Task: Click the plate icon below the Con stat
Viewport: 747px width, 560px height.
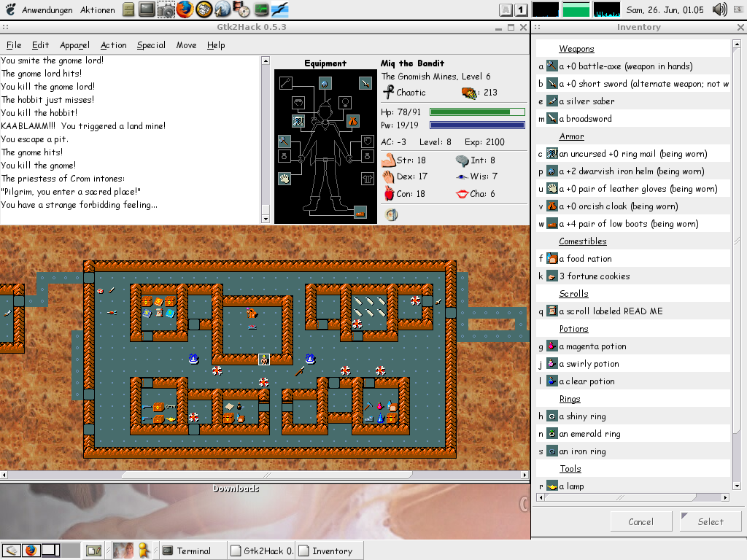Action: click(x=391, y=214)
